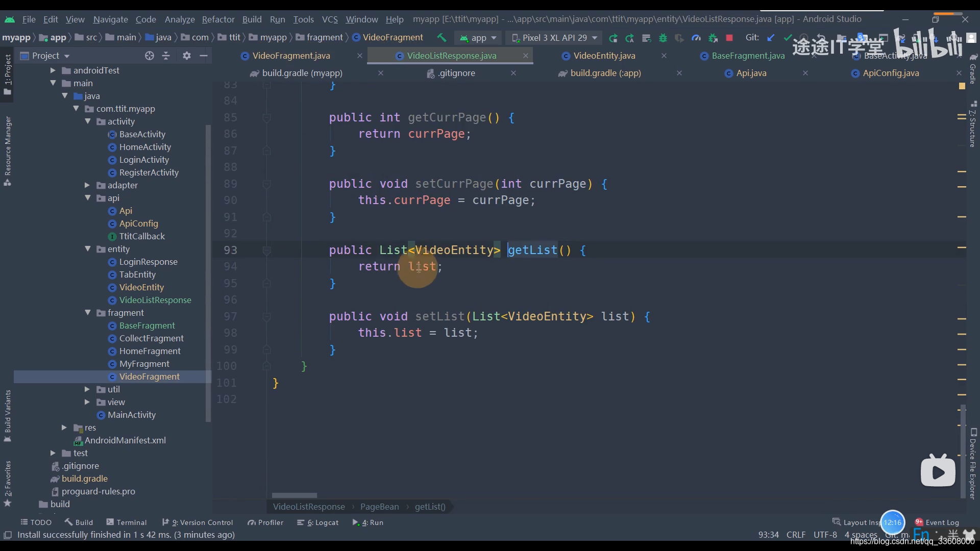The height and width of the screenshot is (551, 980).
Task: Expand the adapter package
Action: coord(87,185)
